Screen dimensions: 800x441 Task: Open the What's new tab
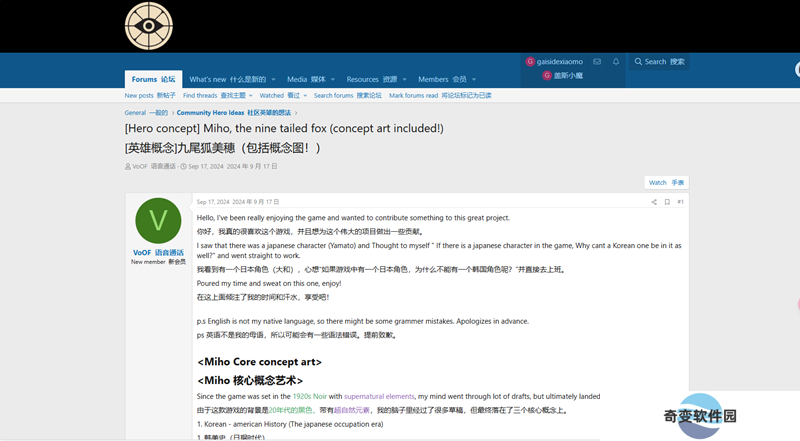pos(228,79)
